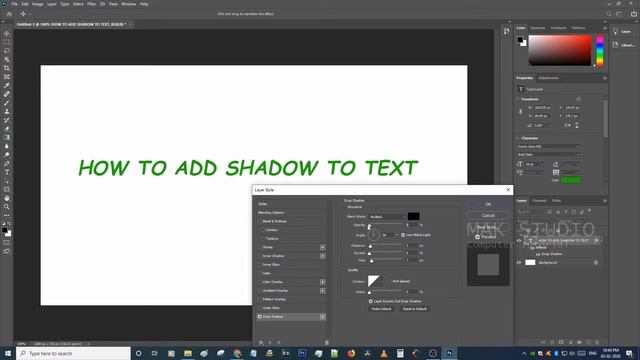Open the File menu
Screen dimensions: 640x360
(x=14, y=4)
